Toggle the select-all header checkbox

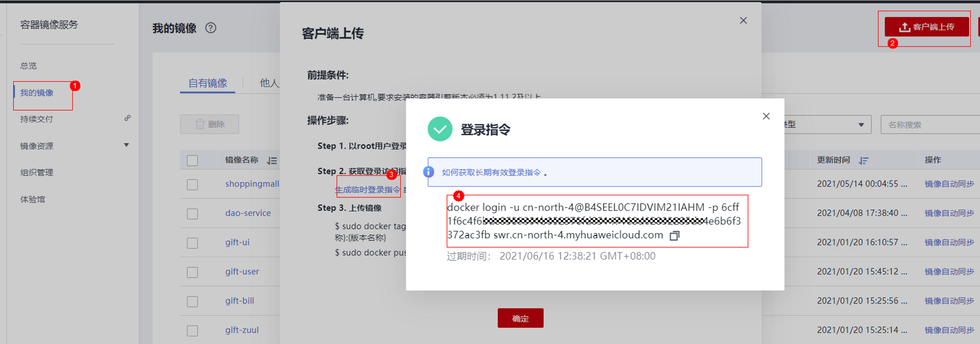tap(192, 161)
